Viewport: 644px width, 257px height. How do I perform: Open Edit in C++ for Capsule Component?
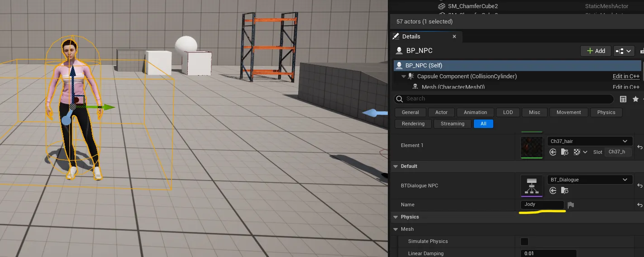point(626,76)
